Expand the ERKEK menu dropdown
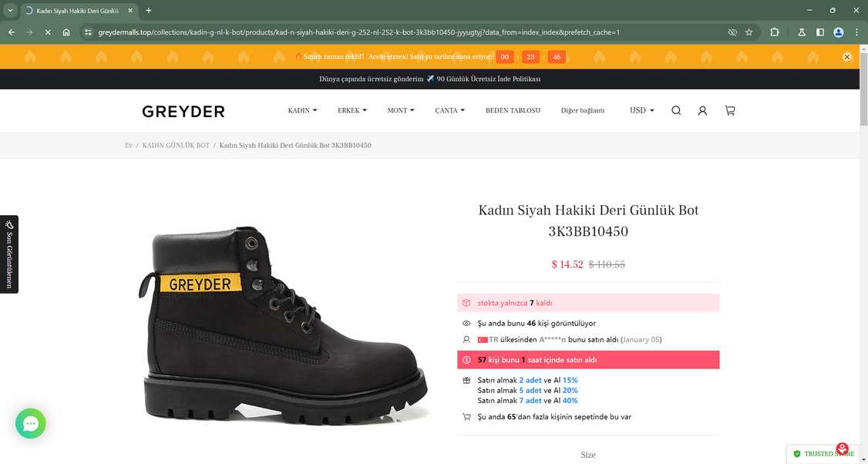 coord(352,110)
